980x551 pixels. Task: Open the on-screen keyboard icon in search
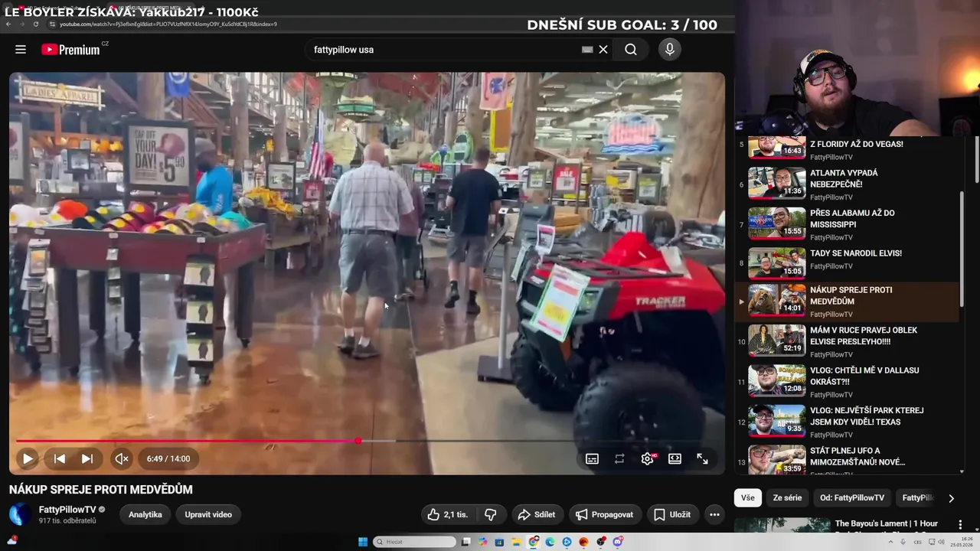(x=587, y=49)
